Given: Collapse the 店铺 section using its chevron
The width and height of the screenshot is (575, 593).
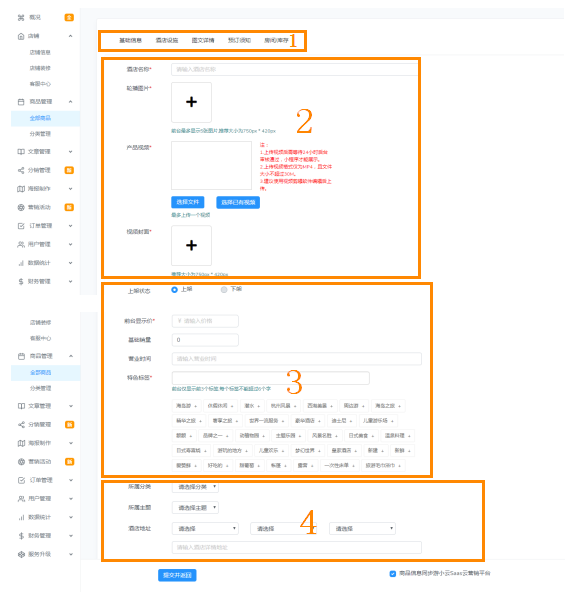Looking at the screenshot, I should (x=70, y=36).
